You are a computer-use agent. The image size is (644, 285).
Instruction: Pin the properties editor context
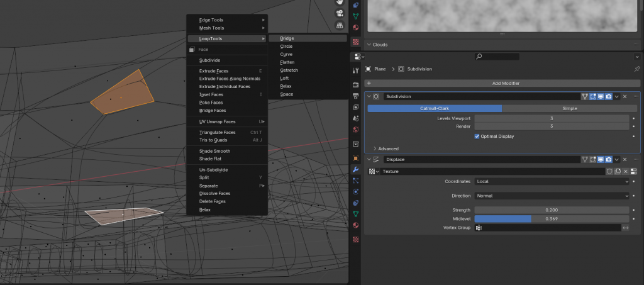point(636,69)
